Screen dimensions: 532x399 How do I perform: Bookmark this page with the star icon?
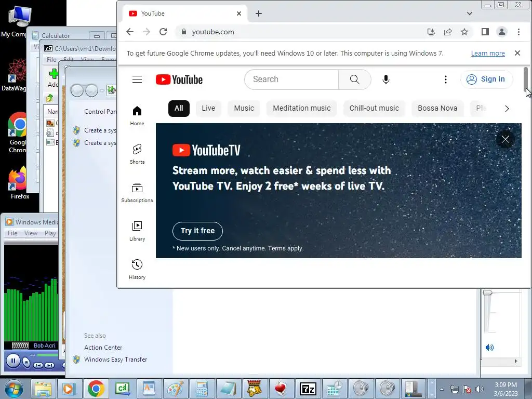click(x=464, y=32)
